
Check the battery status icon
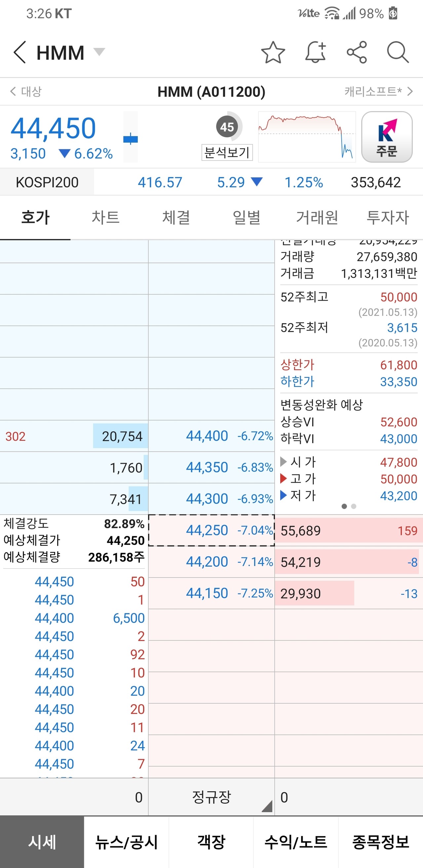[393, 14]
